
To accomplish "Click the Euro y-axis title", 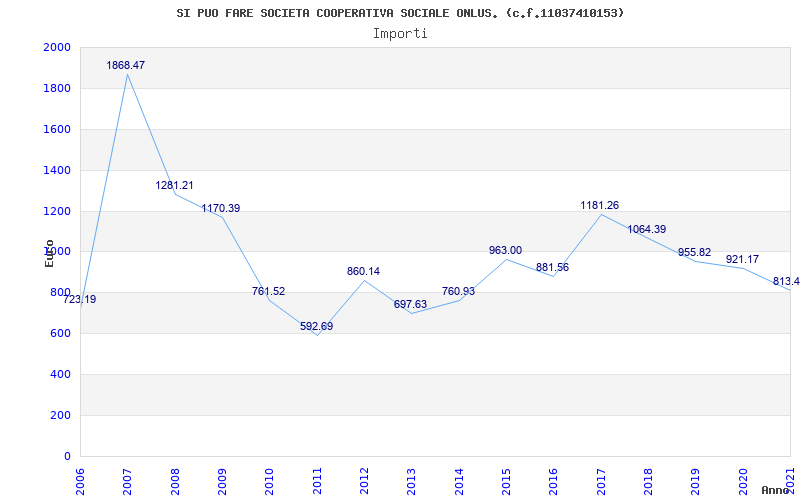I will (49, 253).
